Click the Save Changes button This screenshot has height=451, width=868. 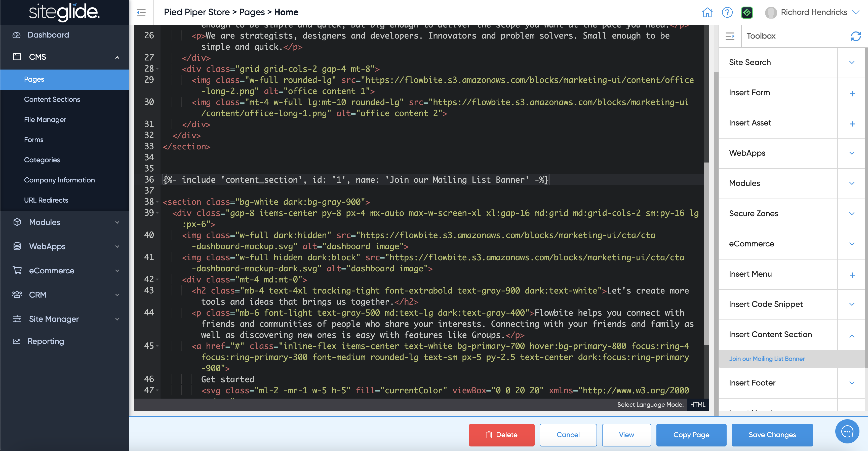coord(772,435)
